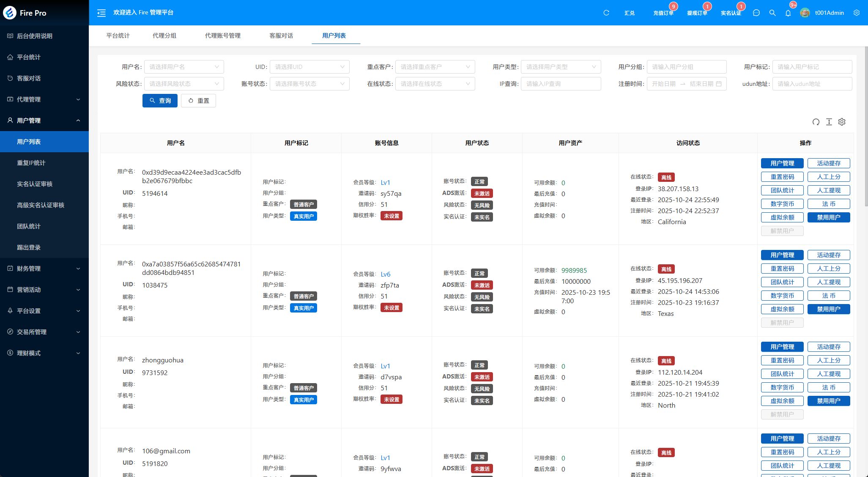
Task: Open the 风险状态 filter dropdown
Action: [x=183, y=84]
